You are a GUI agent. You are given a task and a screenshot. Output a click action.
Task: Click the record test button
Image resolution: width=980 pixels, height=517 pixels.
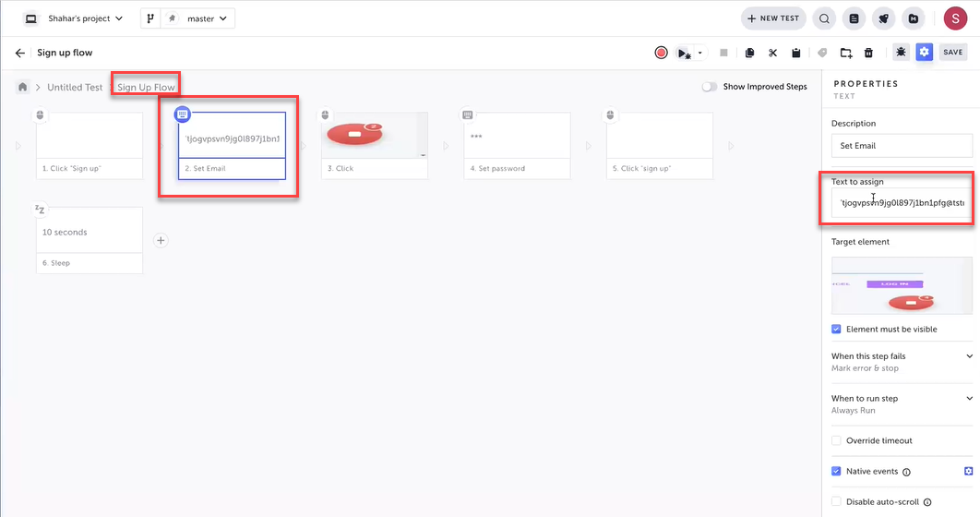(661, 54)
